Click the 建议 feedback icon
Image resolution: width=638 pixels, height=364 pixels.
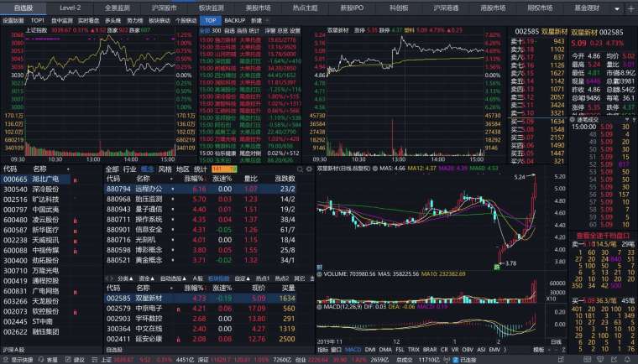(x=78, y=359)
